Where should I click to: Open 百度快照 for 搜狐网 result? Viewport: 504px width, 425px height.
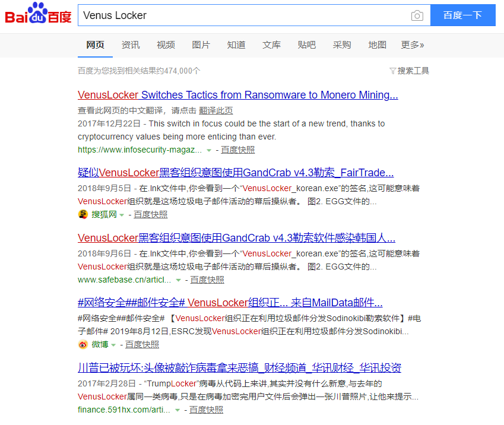(150, 214)
